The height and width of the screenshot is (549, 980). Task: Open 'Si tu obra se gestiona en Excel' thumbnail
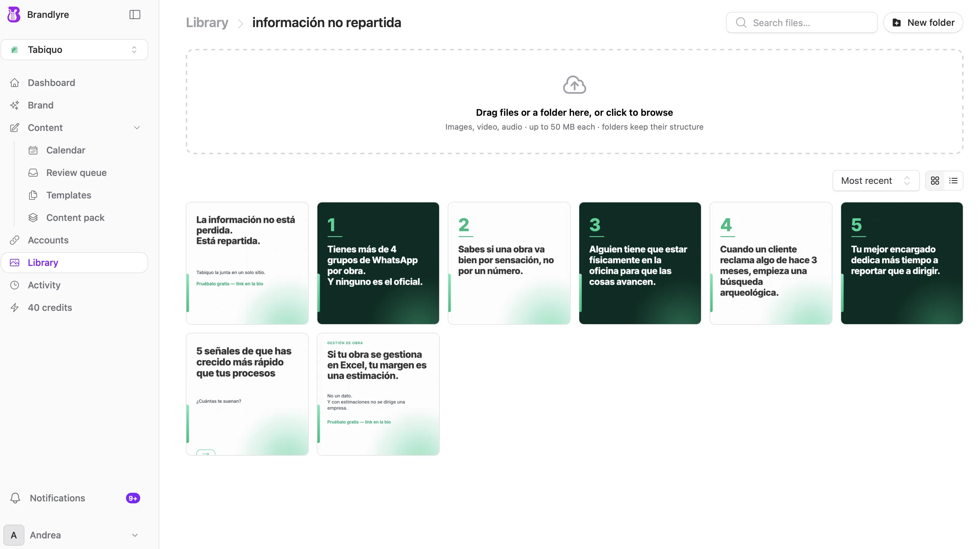(x=378, y=394)
